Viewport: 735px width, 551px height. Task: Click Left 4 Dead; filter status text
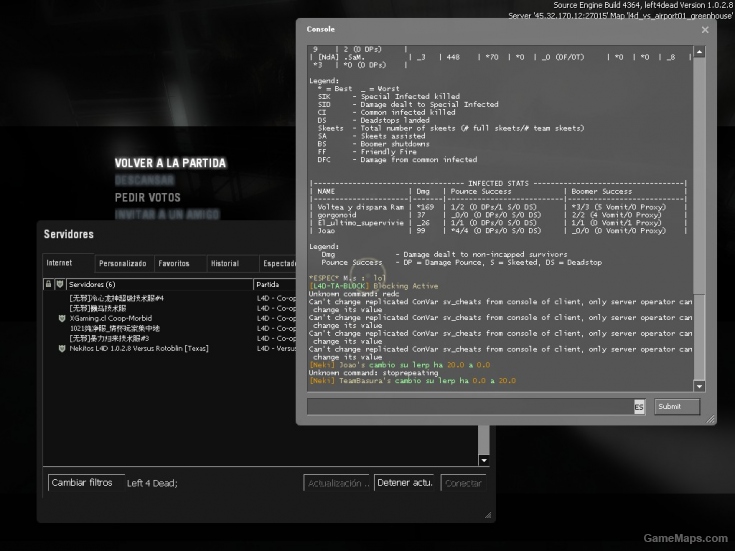coord(152,483)
